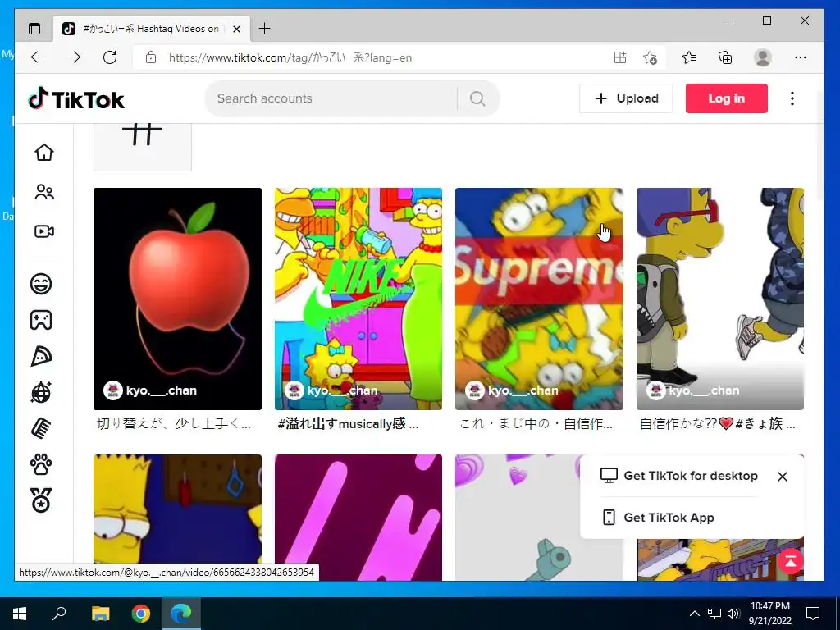Image resolution: width=840 pixels, height=630 pixels.
Task: Select the Sports medal category icon
Action: pos(41,500)
